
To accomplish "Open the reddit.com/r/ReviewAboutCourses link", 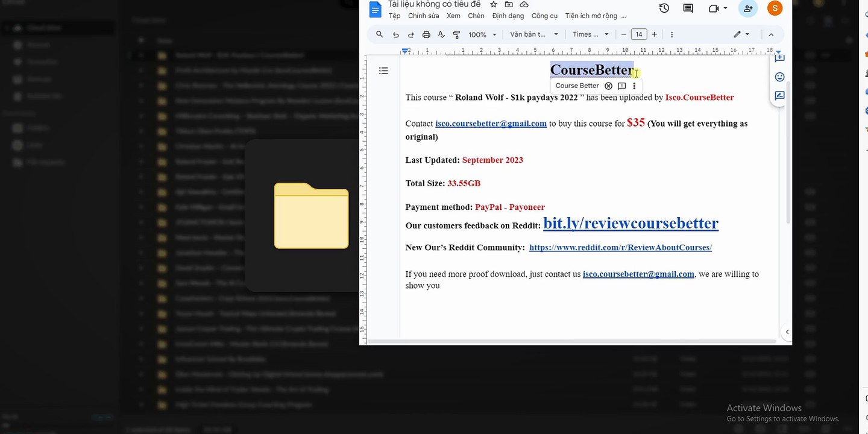I will (x=620, y=247).
